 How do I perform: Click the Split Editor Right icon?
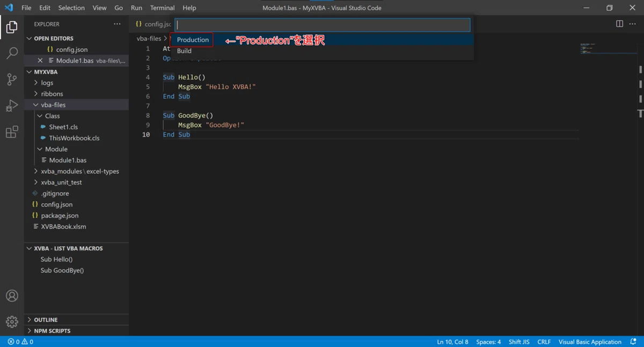619,24
